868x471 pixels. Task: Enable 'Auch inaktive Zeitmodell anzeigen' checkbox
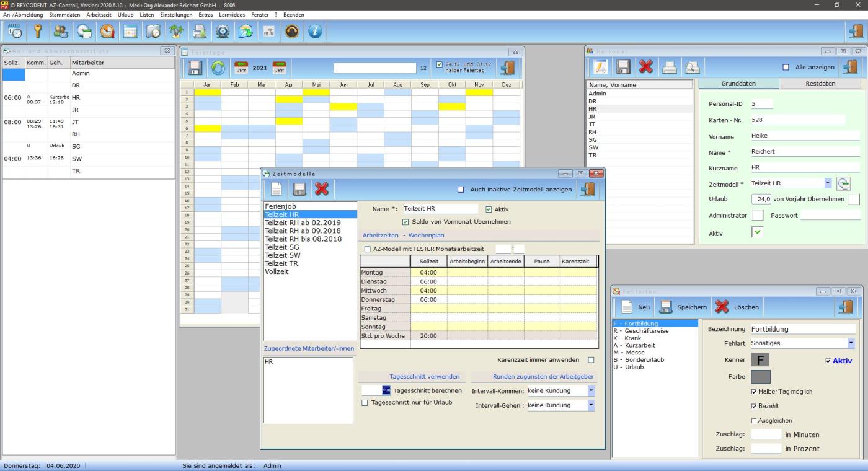click(461, 190)
